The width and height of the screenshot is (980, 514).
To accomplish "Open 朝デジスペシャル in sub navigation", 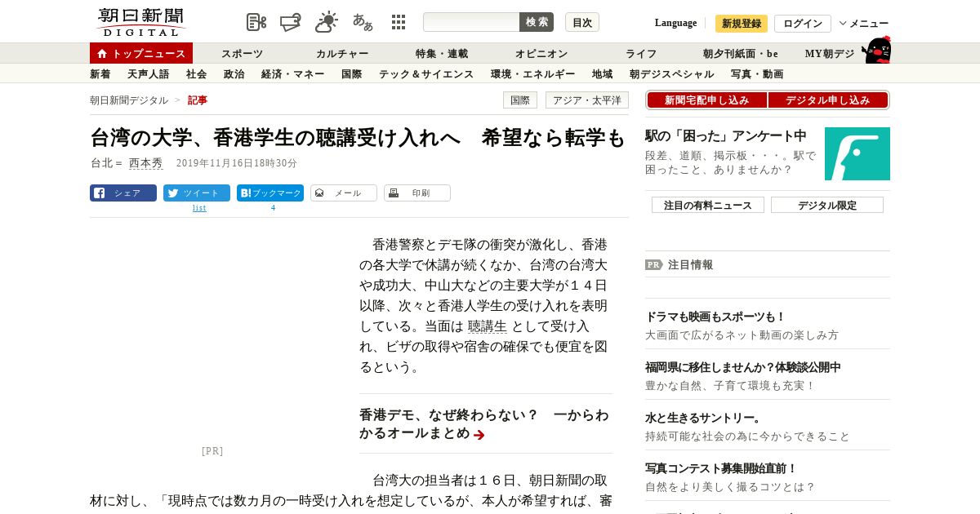I will click(672, 74).
